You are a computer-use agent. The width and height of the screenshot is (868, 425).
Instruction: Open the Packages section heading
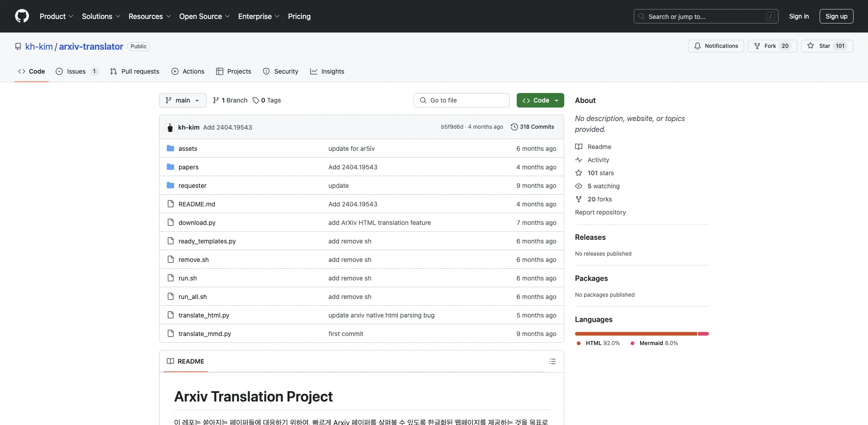[591, 278]
